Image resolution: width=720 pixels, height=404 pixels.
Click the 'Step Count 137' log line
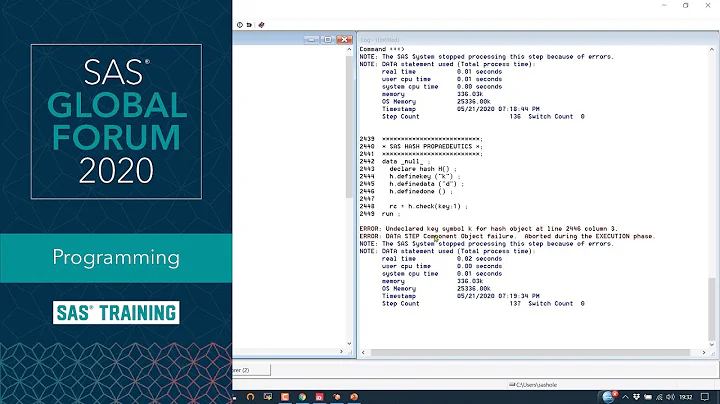483,303
